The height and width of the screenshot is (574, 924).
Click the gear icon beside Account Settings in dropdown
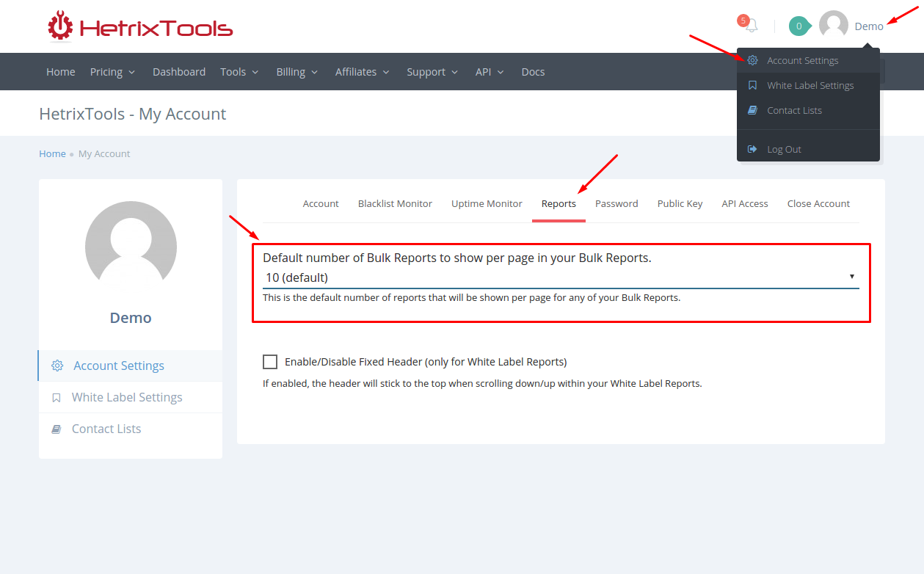[752, 60]
